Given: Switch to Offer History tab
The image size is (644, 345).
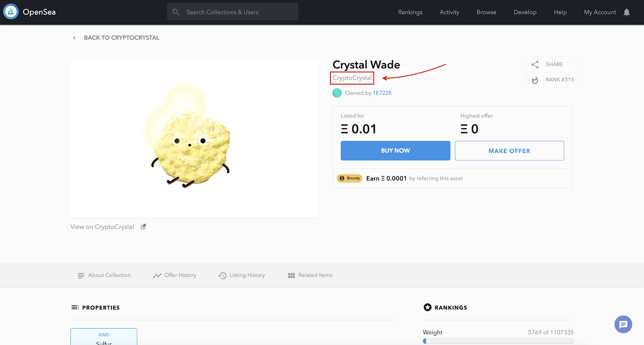Looking at the screenshot, I should (174, 275).
